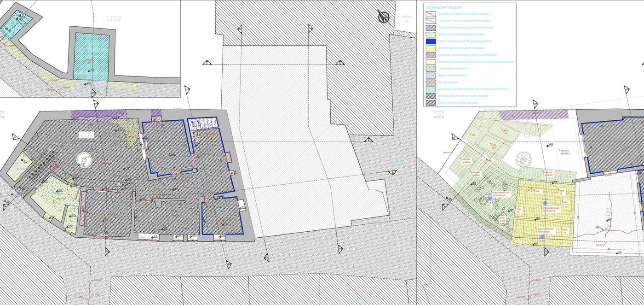Click the cyan rectangular area in top-left inset
Viewport: 644px width, 305px height.
(92, 56)
